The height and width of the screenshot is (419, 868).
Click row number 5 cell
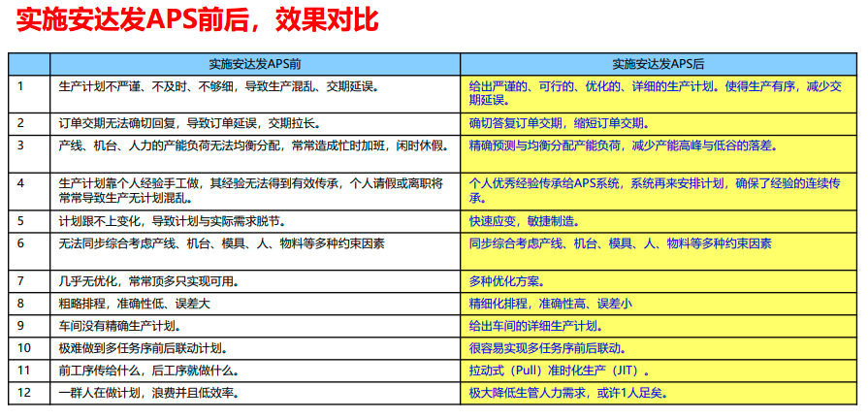pos(29,221)
